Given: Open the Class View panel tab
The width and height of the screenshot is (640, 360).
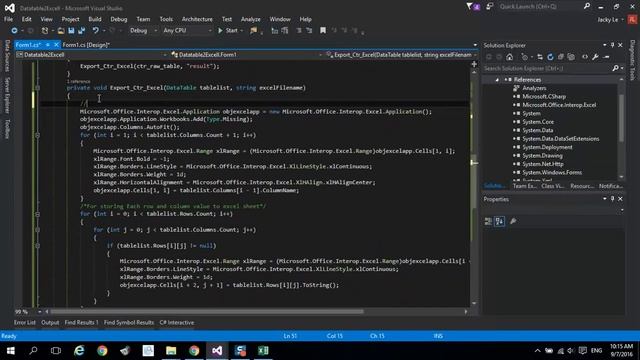Looking at the screenshot, I should 553,186.
